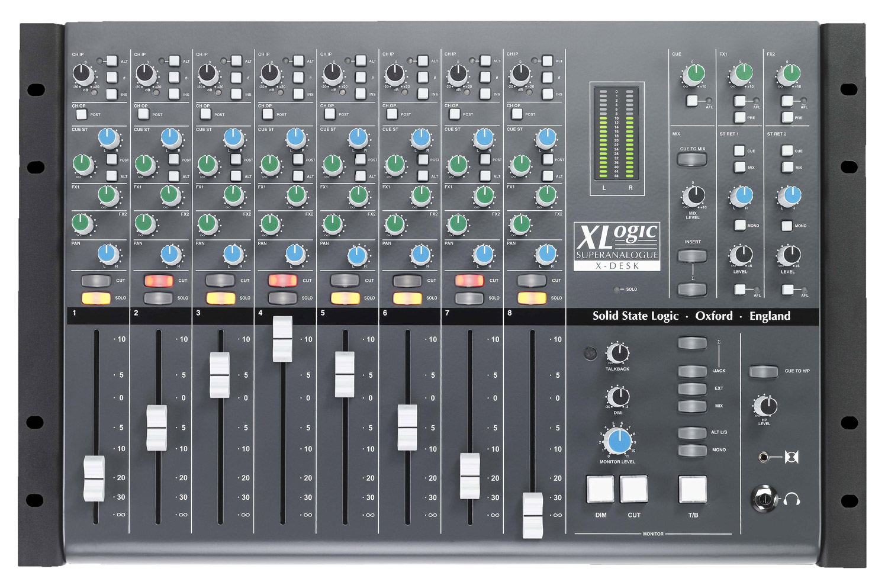Engage the CUE TO MIX button
Image resolution: width=888 pixels, height=588 pixels.
692,159
